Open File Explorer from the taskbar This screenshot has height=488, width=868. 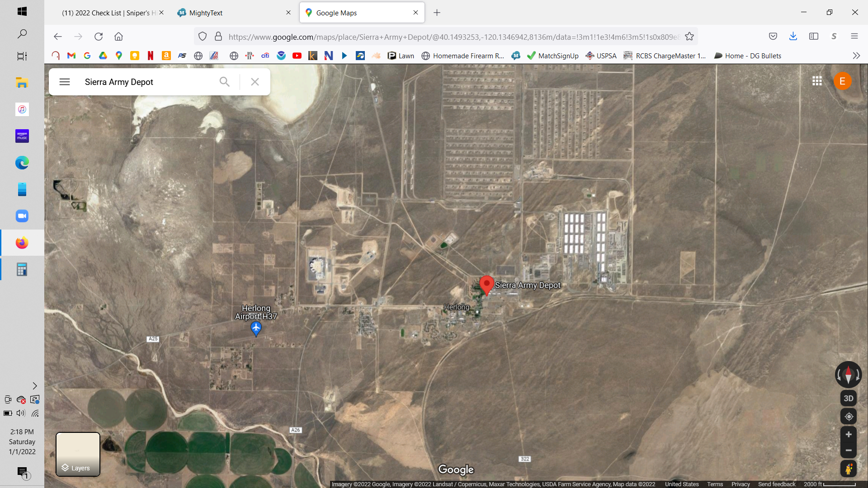pyautogui.click(x=22, y=83)
